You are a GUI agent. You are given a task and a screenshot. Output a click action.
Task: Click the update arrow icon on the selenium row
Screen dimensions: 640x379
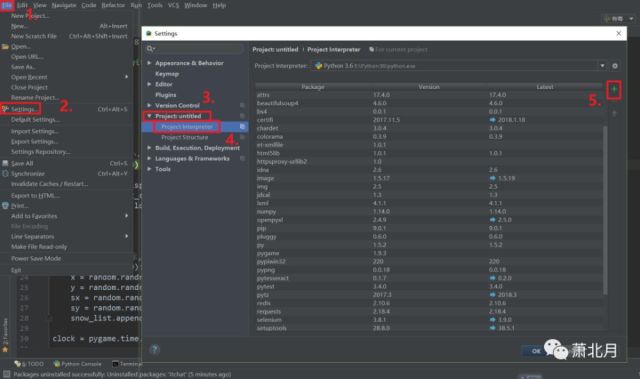(x=492, y=319)
